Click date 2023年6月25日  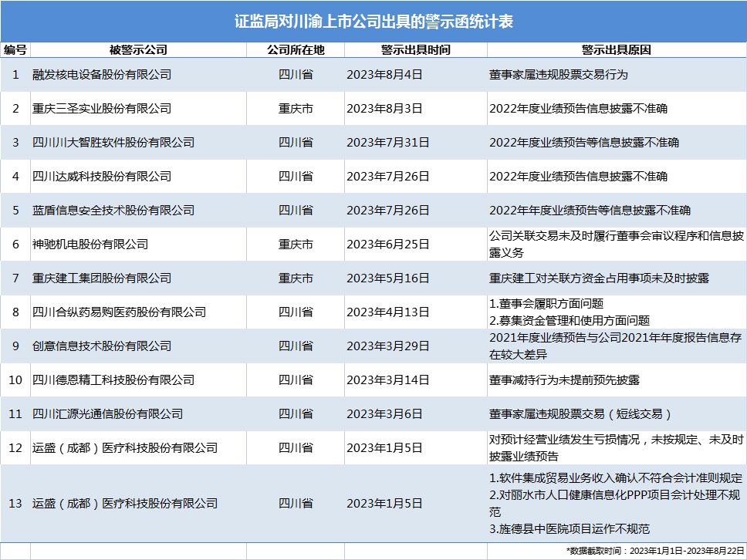tap(388, 245)
